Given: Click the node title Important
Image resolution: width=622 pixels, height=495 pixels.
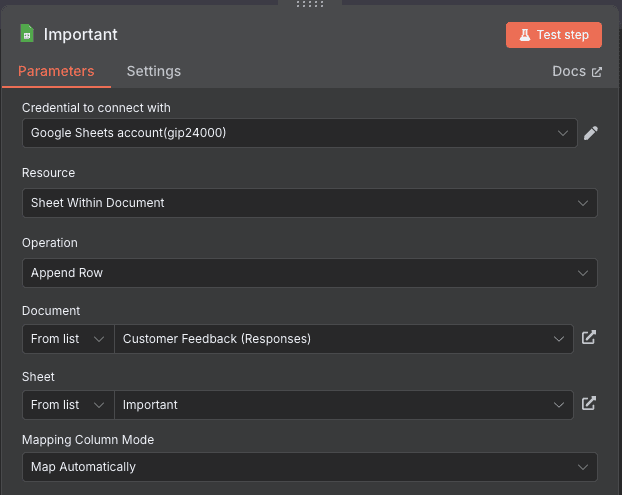Looking at the screenshot, I should tap(81, 35).
